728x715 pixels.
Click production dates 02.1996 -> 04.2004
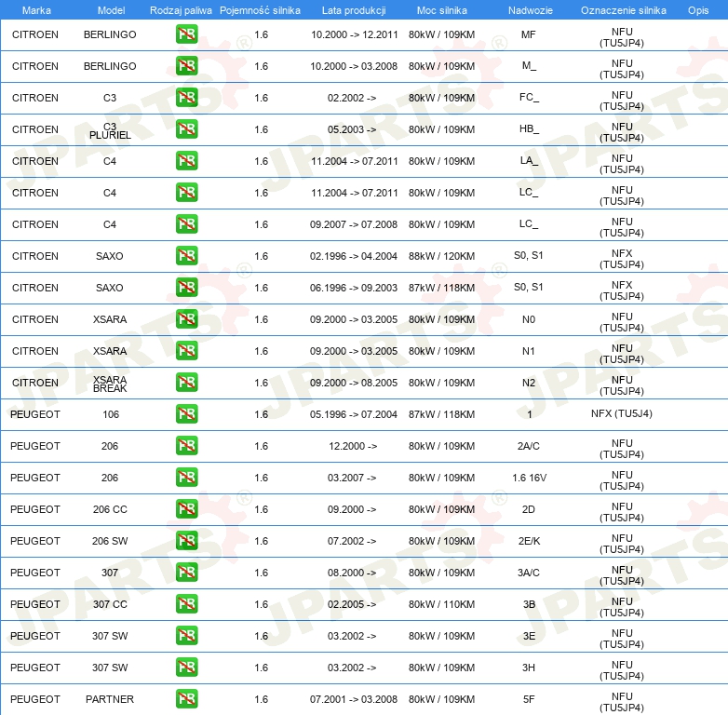pyautogui.click(x=354, y=256)
